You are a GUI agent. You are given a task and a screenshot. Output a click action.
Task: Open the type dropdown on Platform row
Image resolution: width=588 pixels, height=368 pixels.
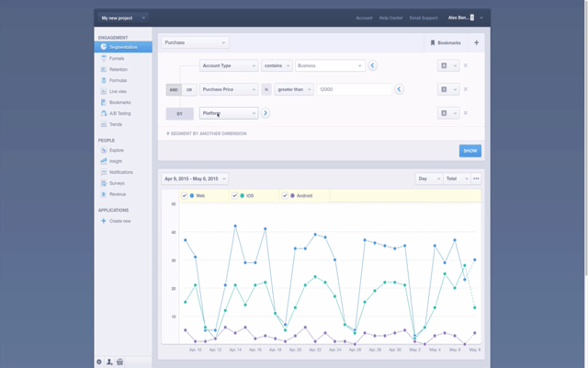(448, 113)
